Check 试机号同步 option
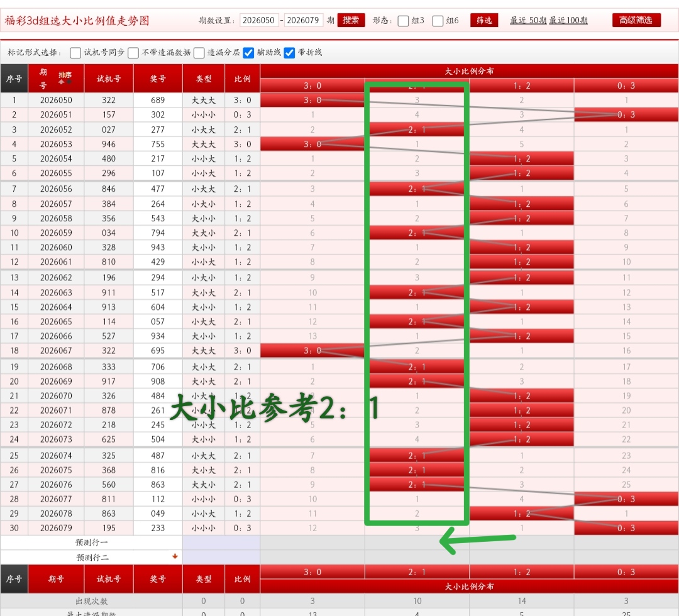Image resolution: width=679 pixels, height=616 pixels. click(75, 53)
